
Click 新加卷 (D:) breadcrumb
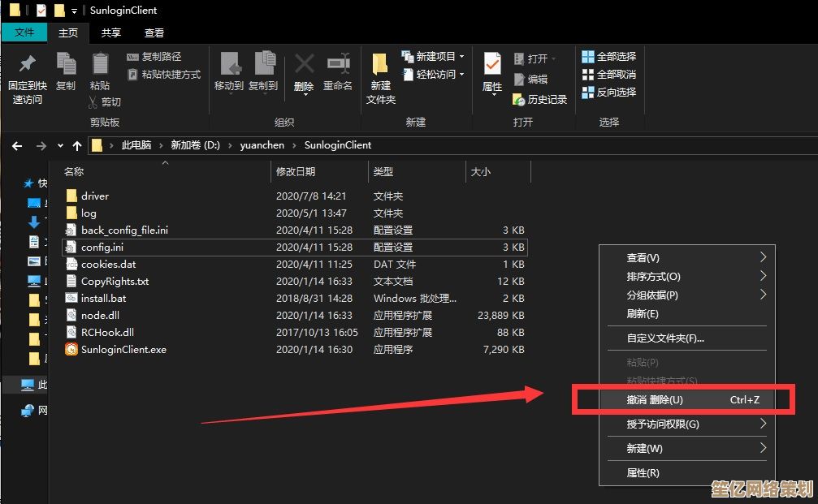point(195,145)
